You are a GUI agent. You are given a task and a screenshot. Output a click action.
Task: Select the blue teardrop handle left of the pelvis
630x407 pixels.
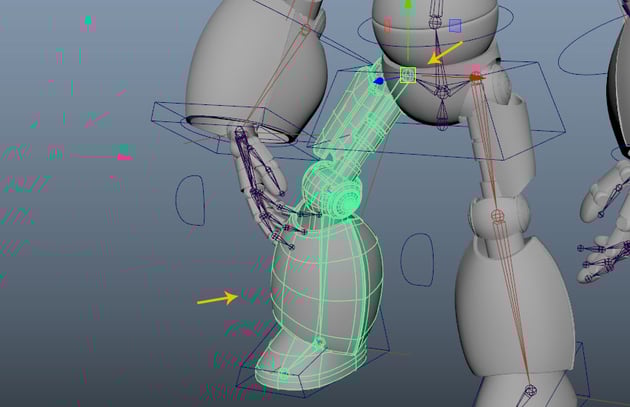pos(378,82)
